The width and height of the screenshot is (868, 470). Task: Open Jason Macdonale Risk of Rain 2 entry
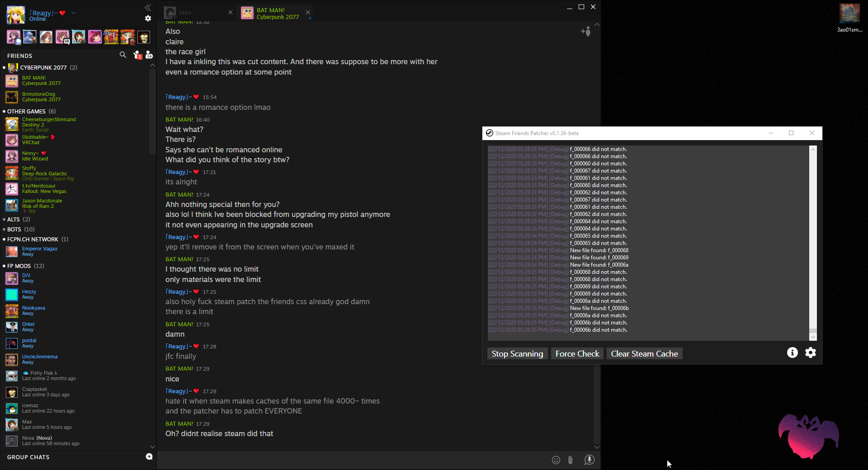tap(77, 206)
